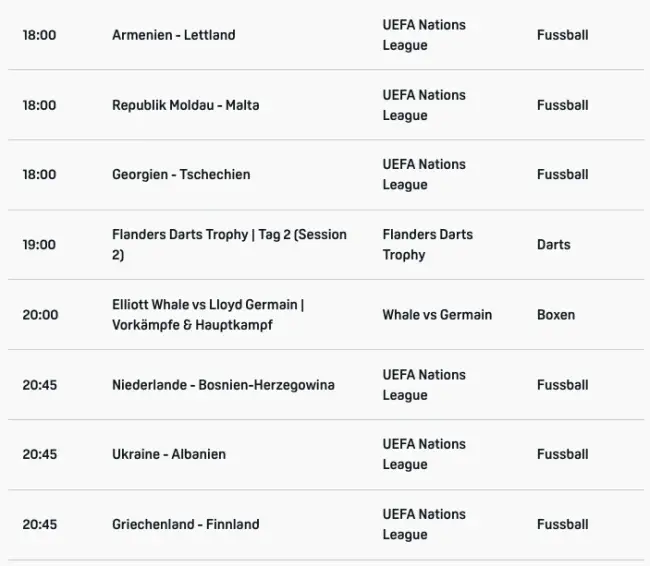Open the Georgien - Tschechien match
650x566 pixels.
[181, 174]
